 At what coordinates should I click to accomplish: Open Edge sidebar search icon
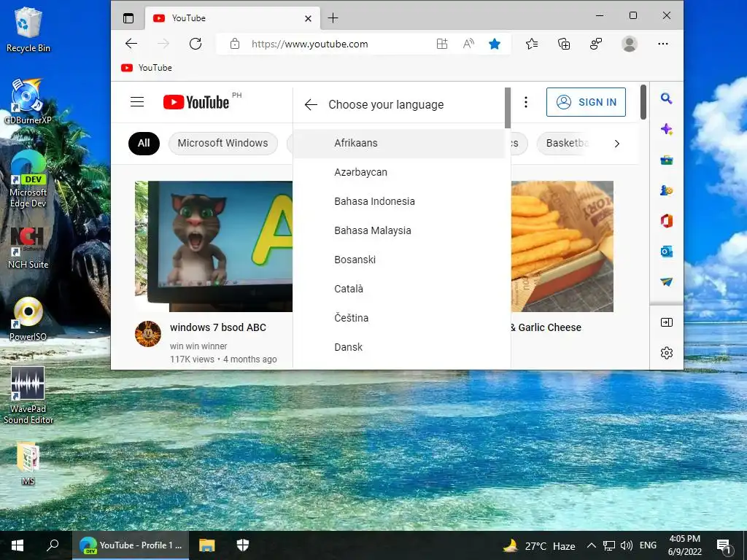pyautogui.click(x=667, y=98)
